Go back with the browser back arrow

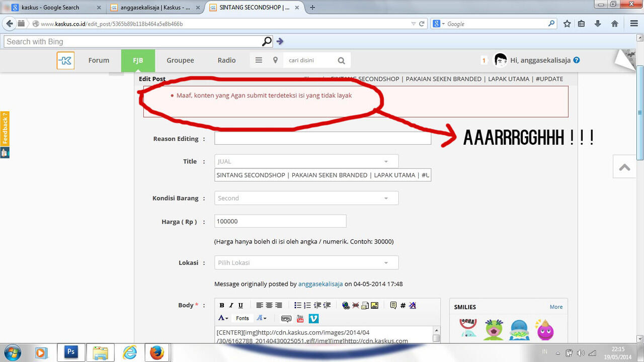(x=9, y=24)
